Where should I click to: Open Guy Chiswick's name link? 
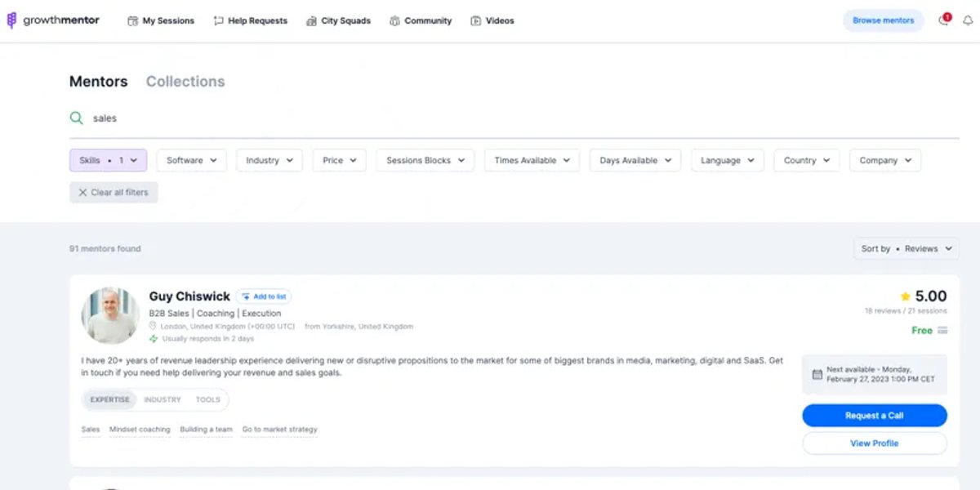(189, 296)
